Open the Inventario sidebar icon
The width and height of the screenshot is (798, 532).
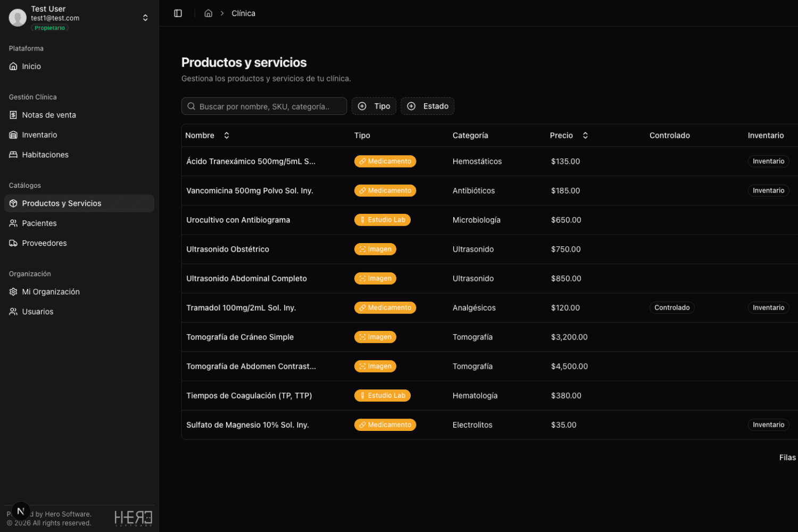coord(13,135)
